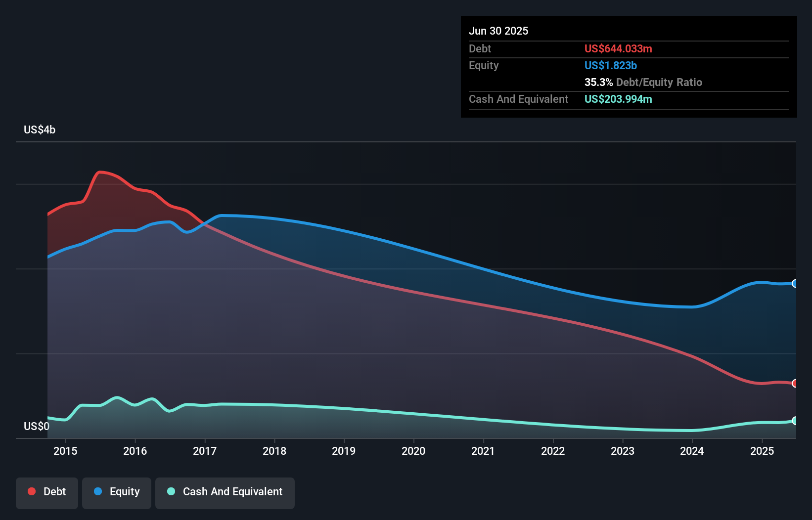812x520 pixels.
Task: Select the blue Equity endpoint marker on the chart
Action: point(794,283)
